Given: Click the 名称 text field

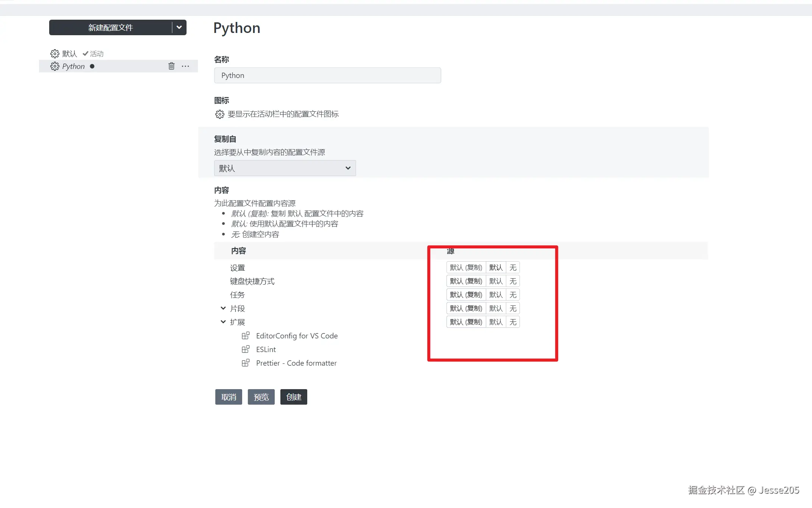Looking at the screenshot, I should coord(327,75).
